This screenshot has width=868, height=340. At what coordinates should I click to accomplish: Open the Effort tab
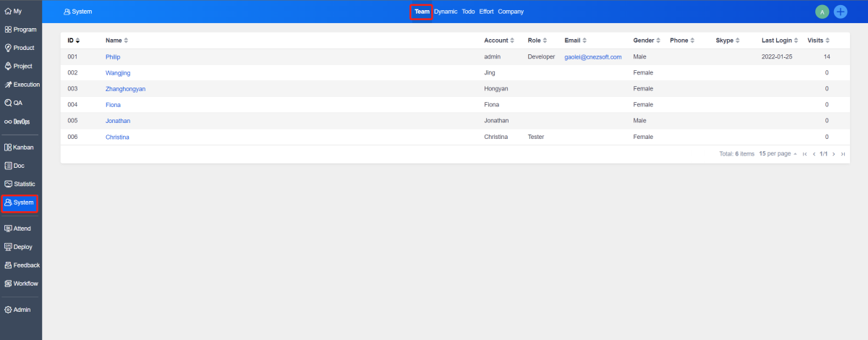(x=486, y=12)
